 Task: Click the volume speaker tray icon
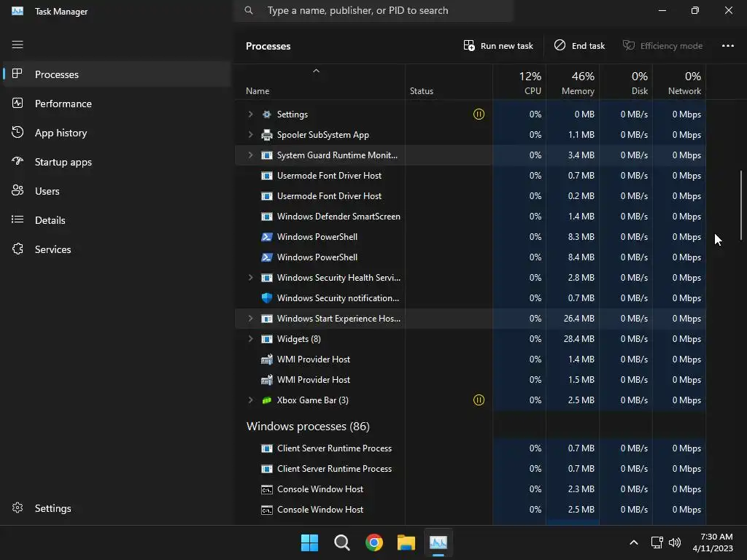tap(675, 542)
